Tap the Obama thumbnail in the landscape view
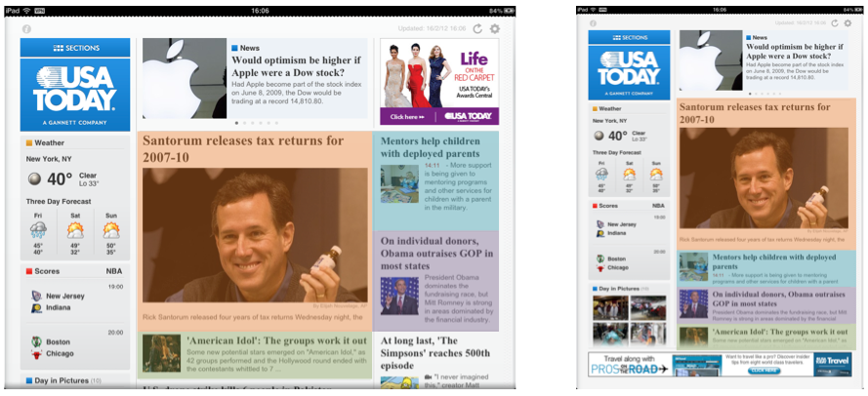This screenshot has height=396, width=868. tap(399, 296)
